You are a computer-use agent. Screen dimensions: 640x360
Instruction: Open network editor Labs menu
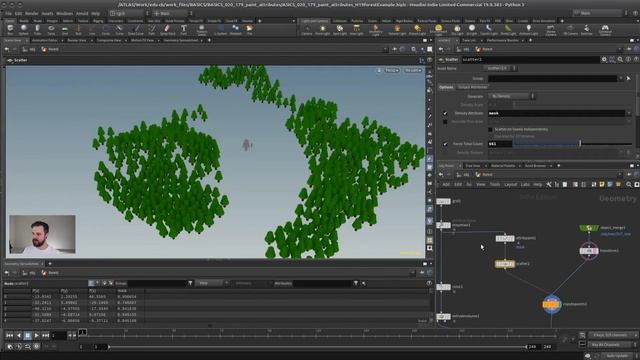coord(525,184)
